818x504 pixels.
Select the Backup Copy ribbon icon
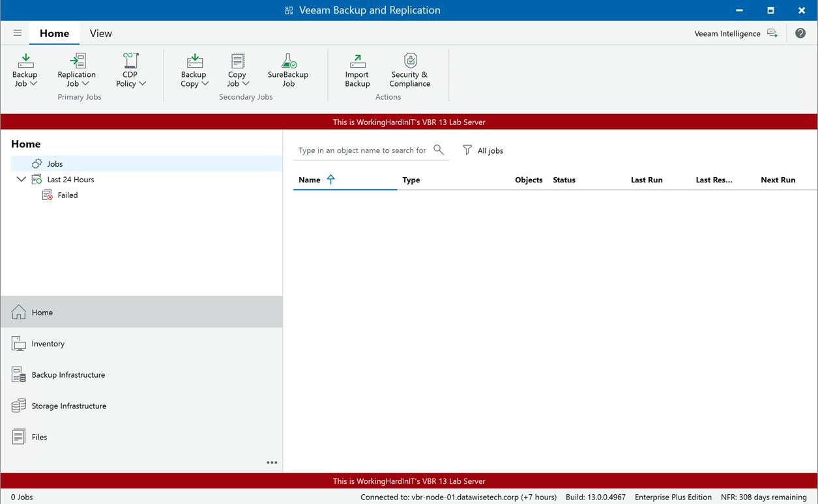tap(194, 62)
